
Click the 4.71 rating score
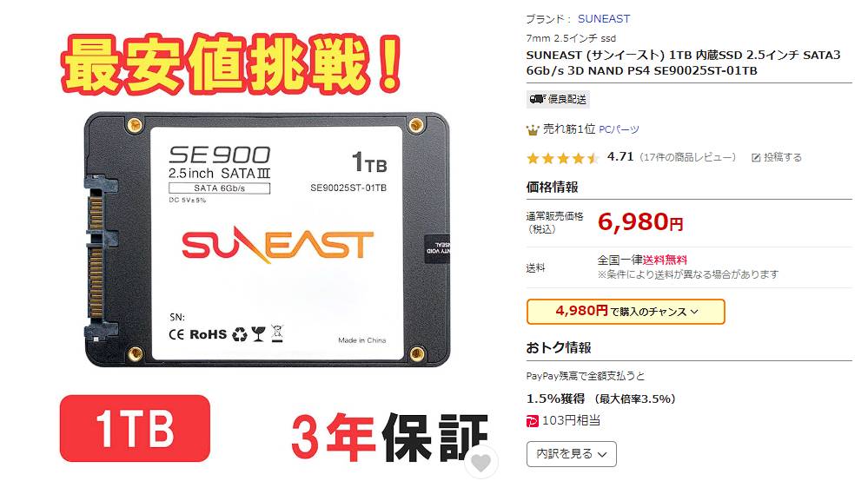point(620,157)
